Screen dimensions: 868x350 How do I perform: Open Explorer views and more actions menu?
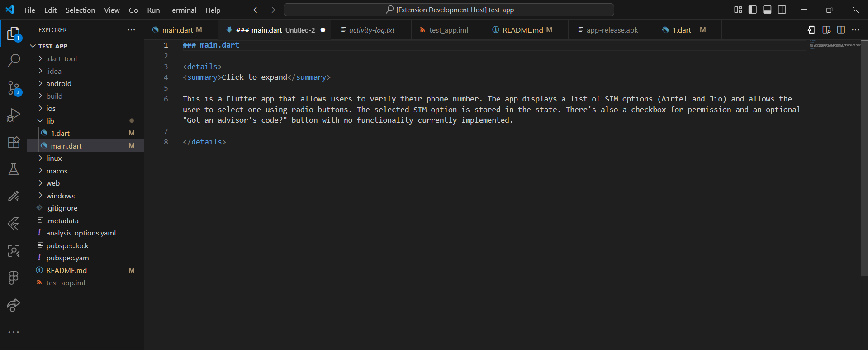point(131,30)
